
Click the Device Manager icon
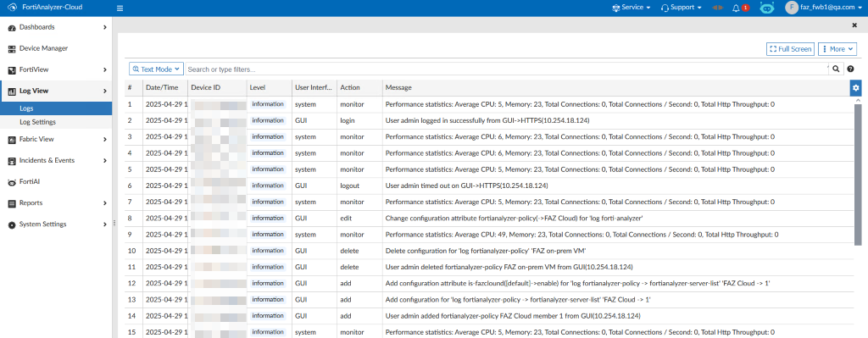pyautogui.click(x=12, y=48)
